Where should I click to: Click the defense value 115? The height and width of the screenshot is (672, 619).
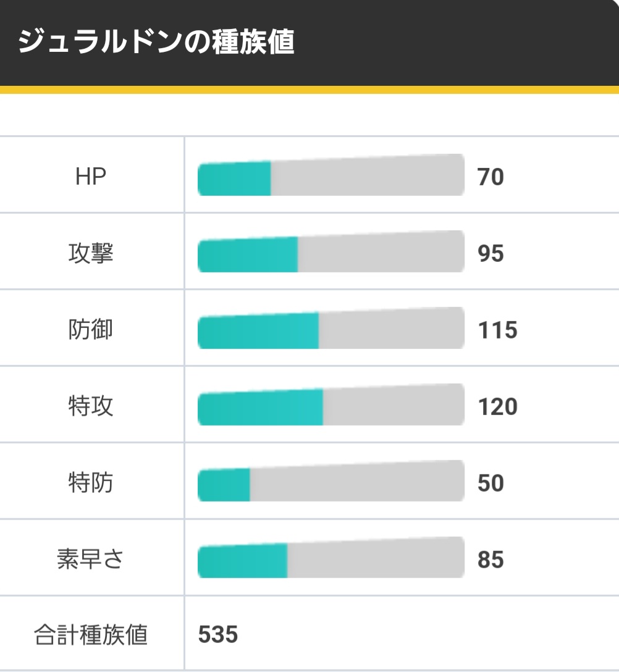[x=497, y=330]
